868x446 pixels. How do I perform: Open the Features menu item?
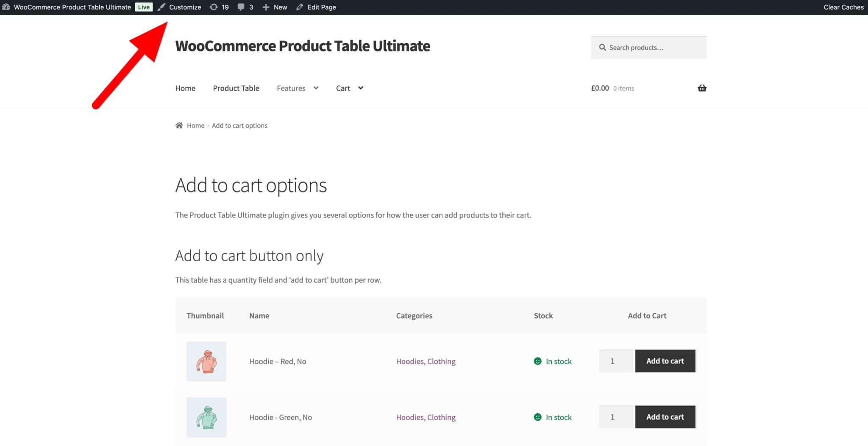[291, 88]
